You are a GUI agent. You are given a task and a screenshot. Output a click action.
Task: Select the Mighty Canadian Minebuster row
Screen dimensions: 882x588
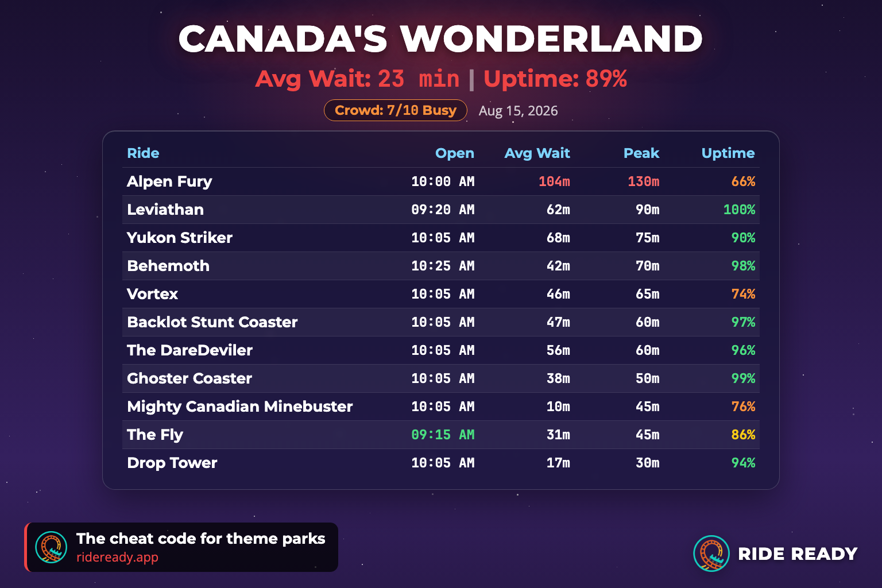(x=441, y=407)
